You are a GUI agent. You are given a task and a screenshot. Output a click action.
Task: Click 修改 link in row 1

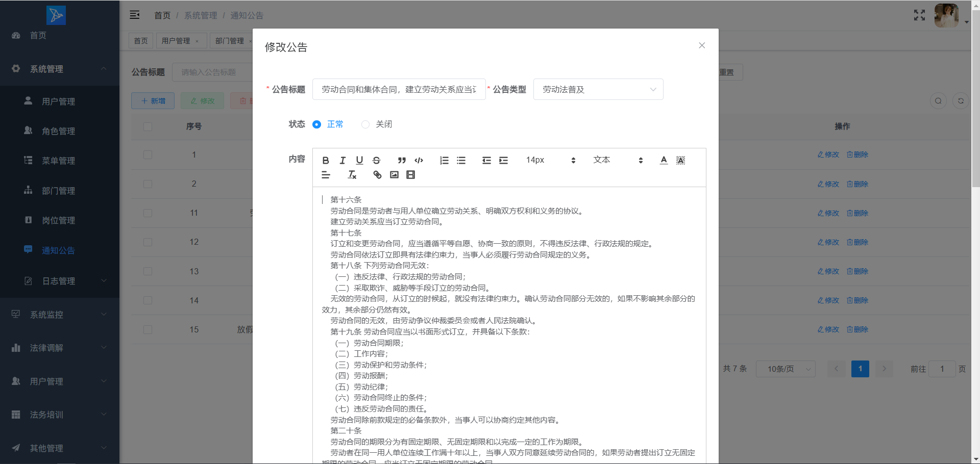point(828,154)
